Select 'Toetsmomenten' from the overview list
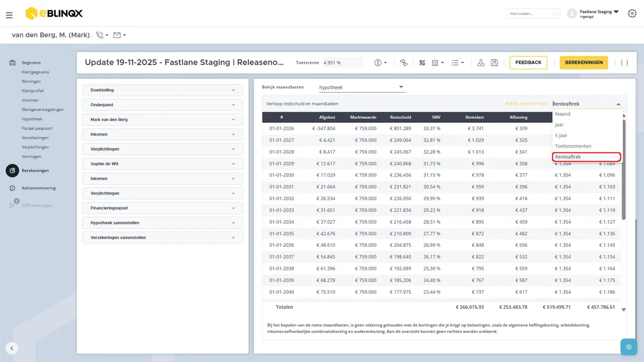 [588, 146]
